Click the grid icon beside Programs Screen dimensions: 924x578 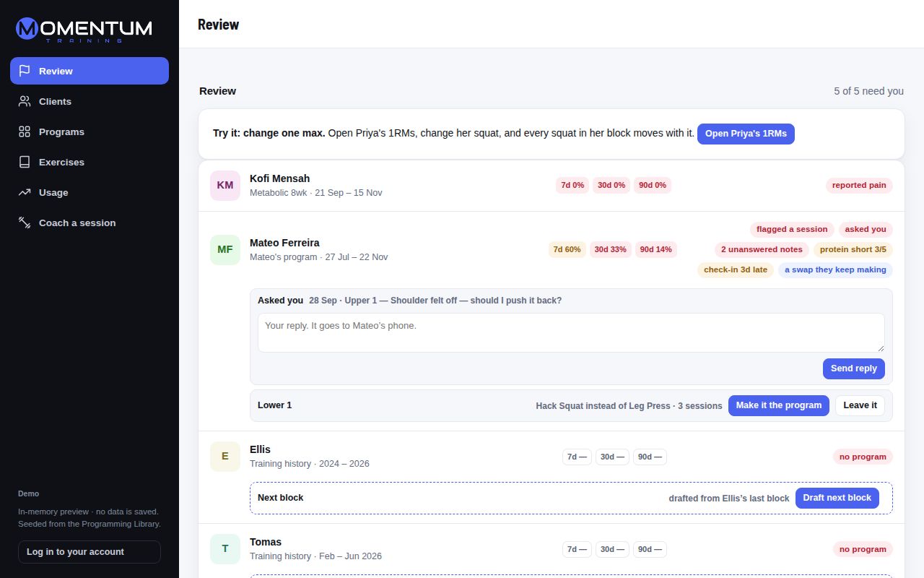click(25, 131)
